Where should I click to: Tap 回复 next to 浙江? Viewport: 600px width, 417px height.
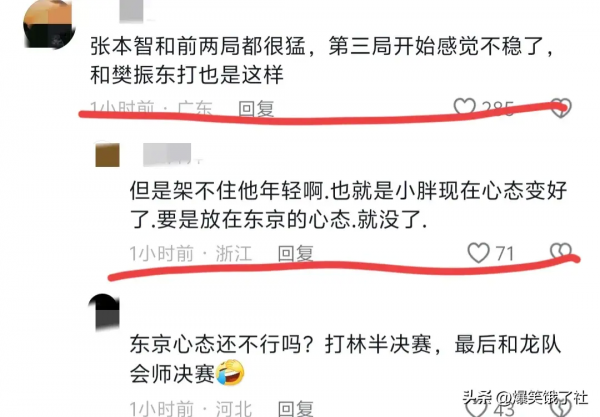295,253
